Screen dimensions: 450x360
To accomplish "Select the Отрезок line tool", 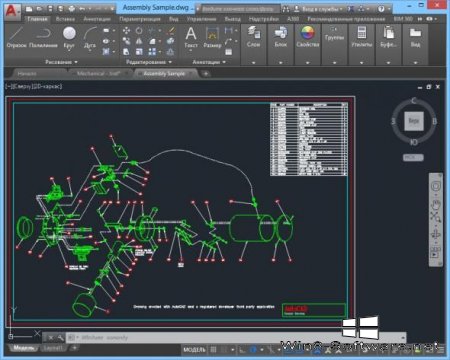I will click(16, 37).
